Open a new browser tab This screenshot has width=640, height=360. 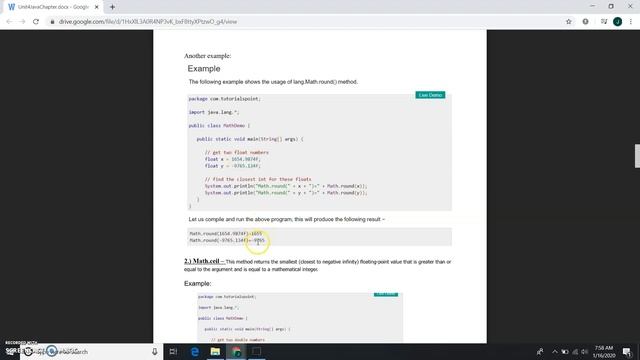tap(112, 7)
